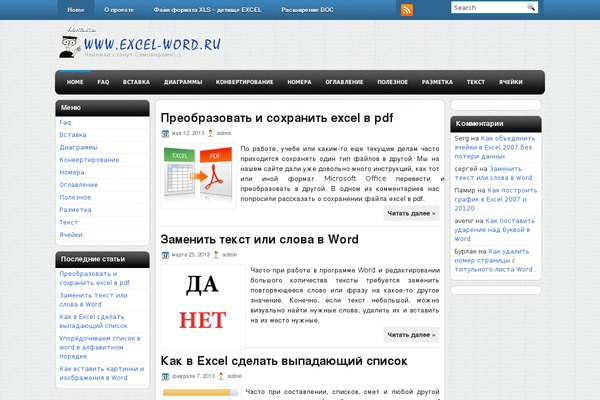Open post title Заменить текст или слова в Word
Viewport: 600px width, 400px height.
tap(259, 239)
